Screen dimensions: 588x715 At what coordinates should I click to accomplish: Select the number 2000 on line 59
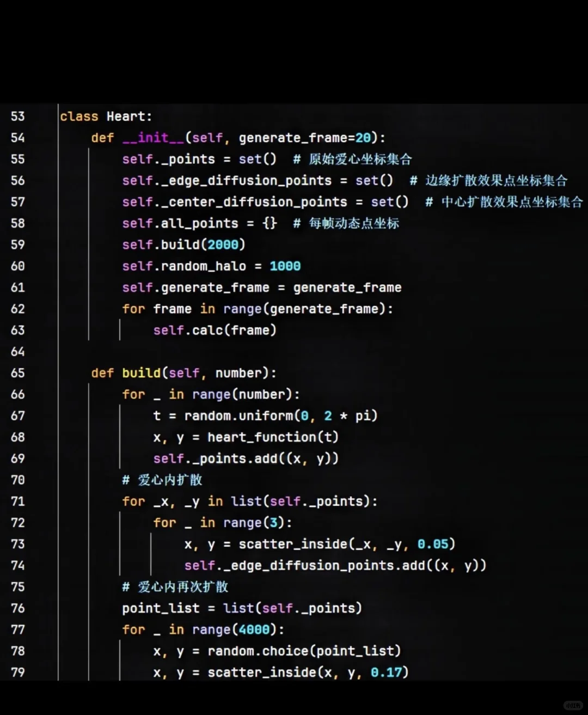coord(224,245)
